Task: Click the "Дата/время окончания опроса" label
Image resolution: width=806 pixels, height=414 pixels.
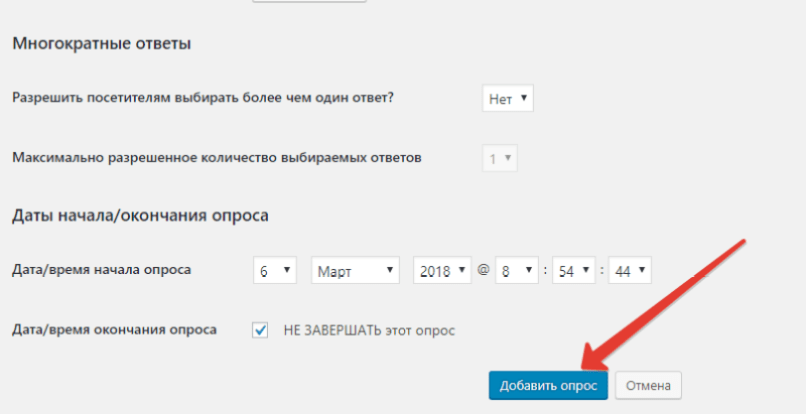Action: 113,330
